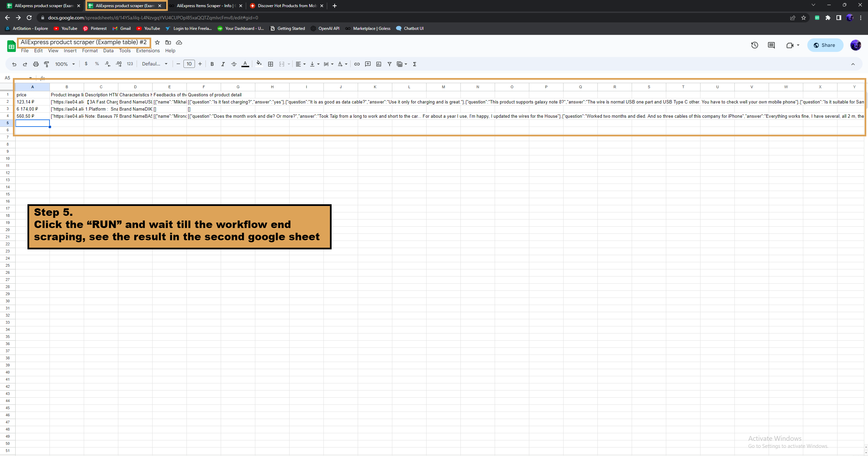Open the Google account avatar
Viewport: 868px width, 456px height.
[x=855, y=45]
